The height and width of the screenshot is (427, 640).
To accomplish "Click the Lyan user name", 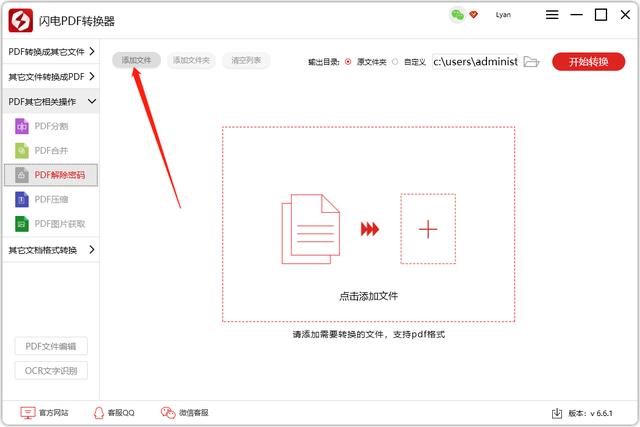I will pyautogui.click(x=503, y=15).
